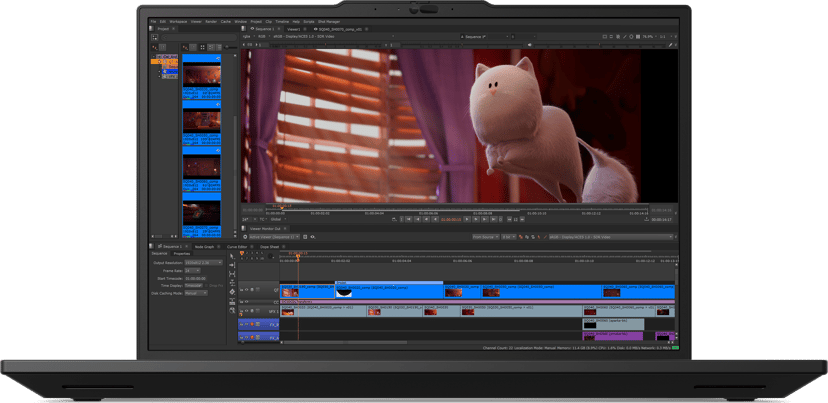
Task: Jump to the last frame button
Action: [x=494, y=219]
